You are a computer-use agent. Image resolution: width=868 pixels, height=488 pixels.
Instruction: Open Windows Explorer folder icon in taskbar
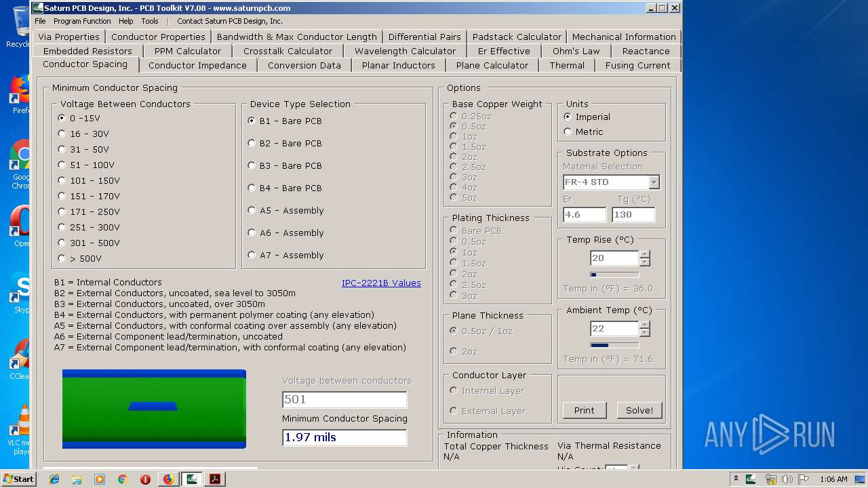coord(77,479)
